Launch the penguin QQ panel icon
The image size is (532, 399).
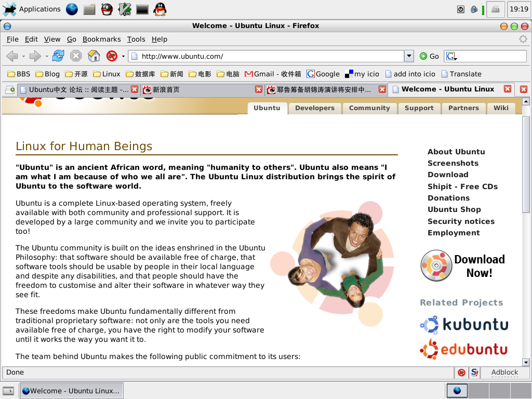[x=160, y=9]
